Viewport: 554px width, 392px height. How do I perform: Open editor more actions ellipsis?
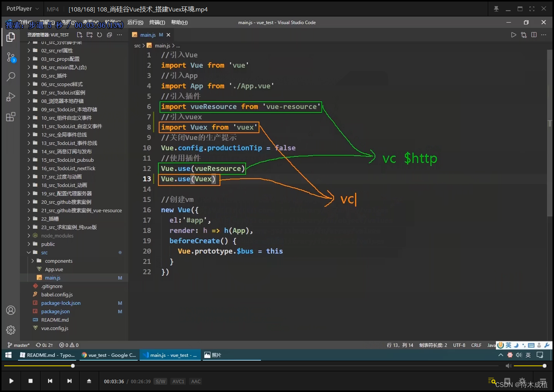[544, 35]
